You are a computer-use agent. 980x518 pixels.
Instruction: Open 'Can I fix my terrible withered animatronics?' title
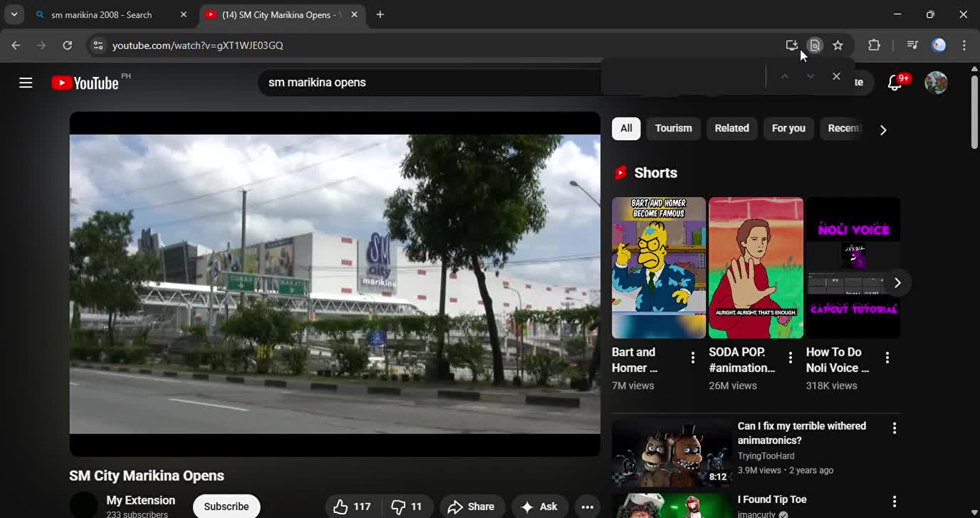(x=802, y=433)
